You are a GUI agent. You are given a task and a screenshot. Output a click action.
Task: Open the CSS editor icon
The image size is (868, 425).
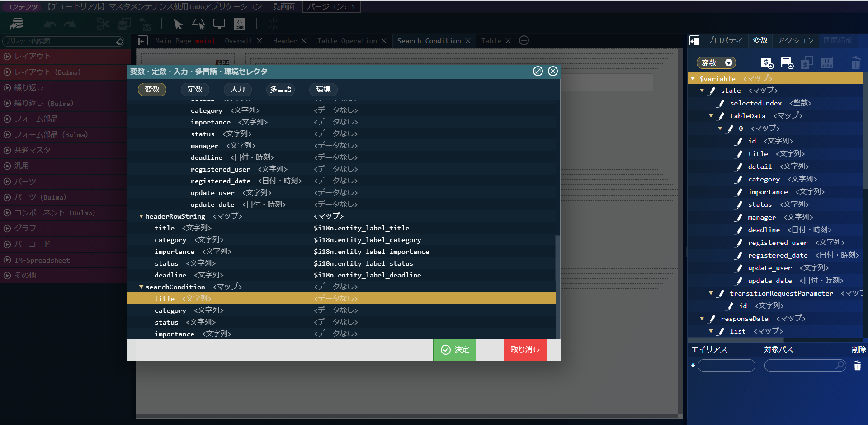tap(240, 24)
